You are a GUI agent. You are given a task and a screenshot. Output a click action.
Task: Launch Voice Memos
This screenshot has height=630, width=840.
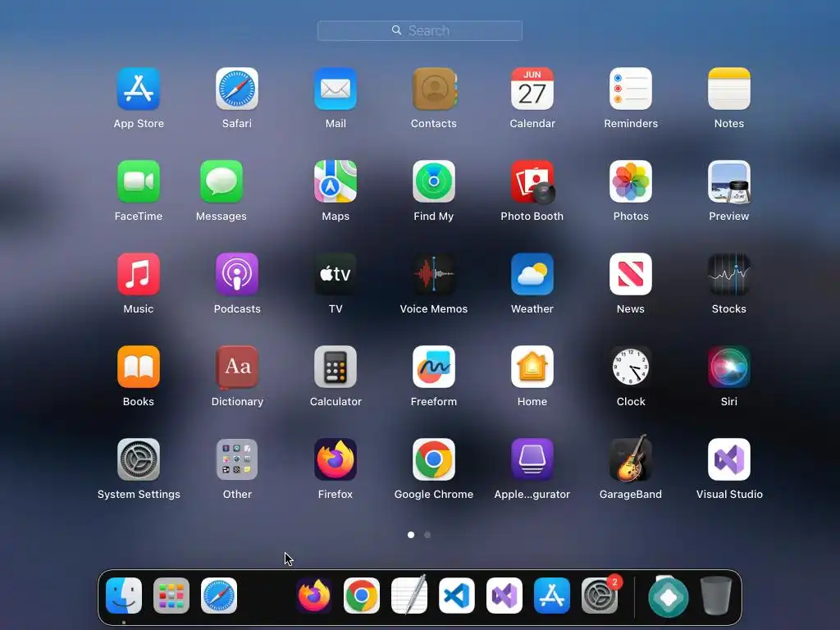point(434,274)
